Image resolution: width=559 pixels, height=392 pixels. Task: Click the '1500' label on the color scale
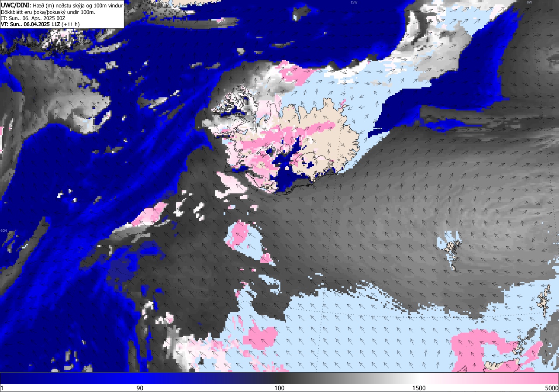coord(419,388)
